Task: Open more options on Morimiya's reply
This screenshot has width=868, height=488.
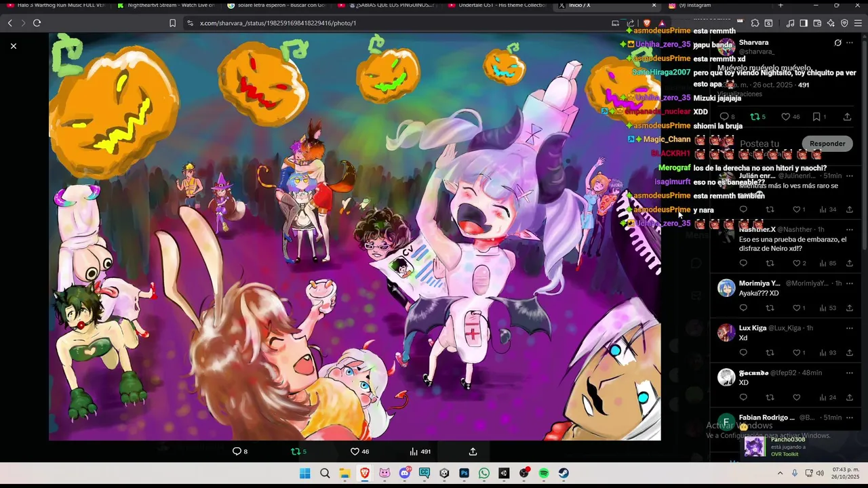Action: click(849, 283)
